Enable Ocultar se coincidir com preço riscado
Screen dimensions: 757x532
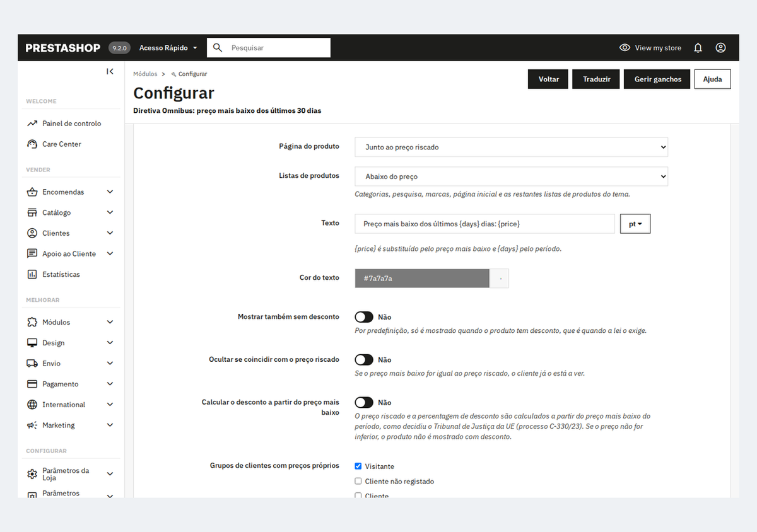coord(364,360)
